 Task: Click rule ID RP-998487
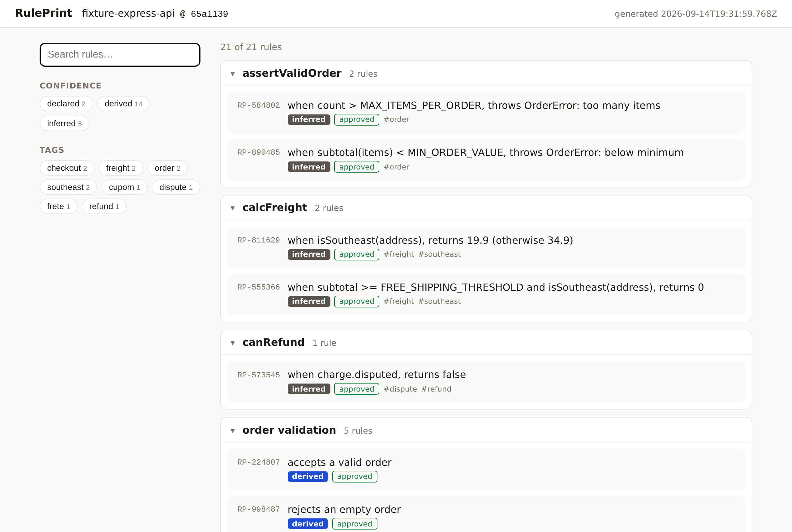click(x=259, y=509)
